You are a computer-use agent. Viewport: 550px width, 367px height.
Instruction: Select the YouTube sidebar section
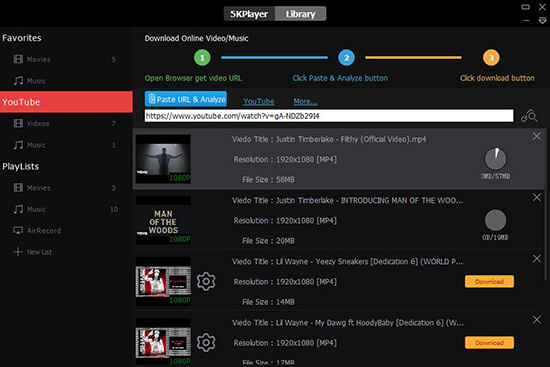click(66, 102)
